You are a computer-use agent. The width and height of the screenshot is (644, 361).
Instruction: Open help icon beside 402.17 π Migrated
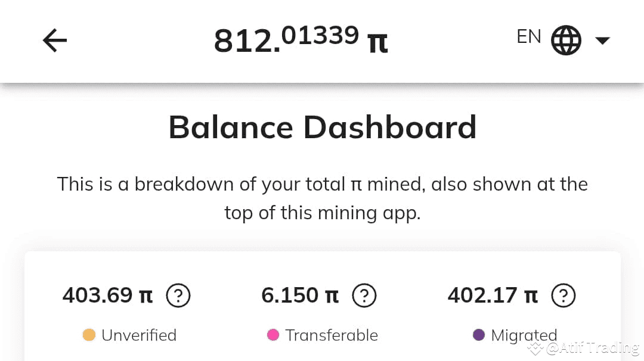coord(563,295)
